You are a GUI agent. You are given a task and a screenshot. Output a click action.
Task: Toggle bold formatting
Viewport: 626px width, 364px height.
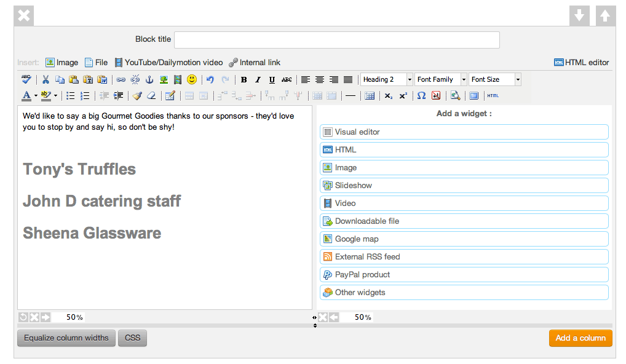(x=244, y=79)
